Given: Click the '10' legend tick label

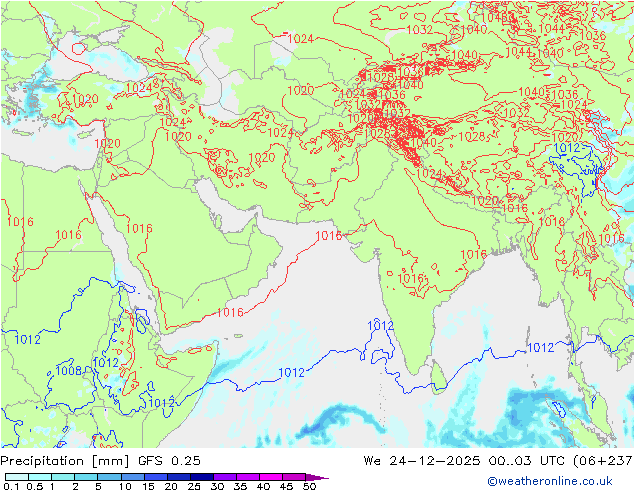Looking at the screenshot, I should pos(125,486).
